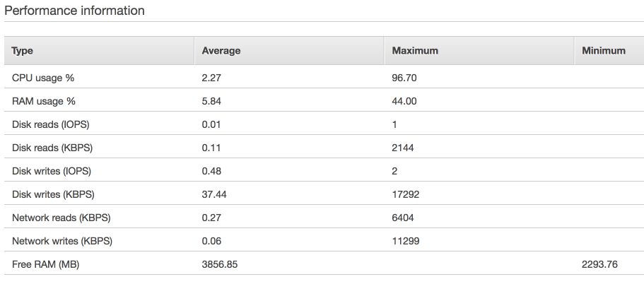Select the Disk reads (KBPS) row
The image size is (644, 284).
[x=324, y=148]
